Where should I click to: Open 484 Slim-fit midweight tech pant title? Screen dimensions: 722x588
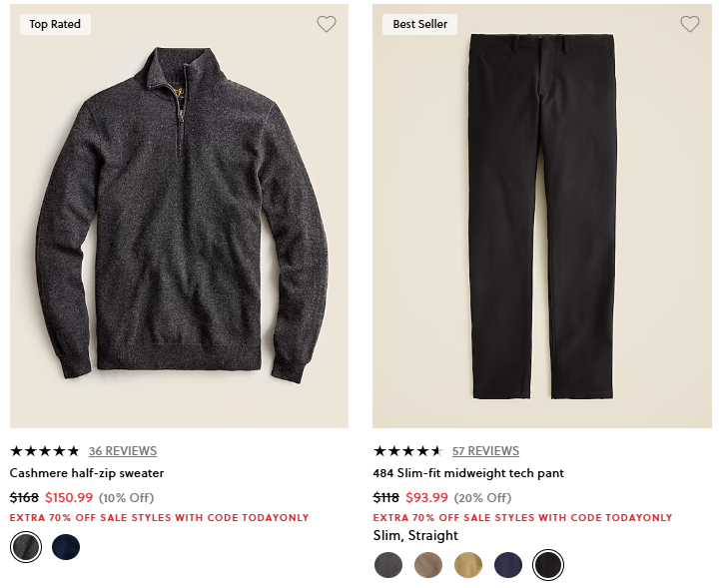(468, 473)
